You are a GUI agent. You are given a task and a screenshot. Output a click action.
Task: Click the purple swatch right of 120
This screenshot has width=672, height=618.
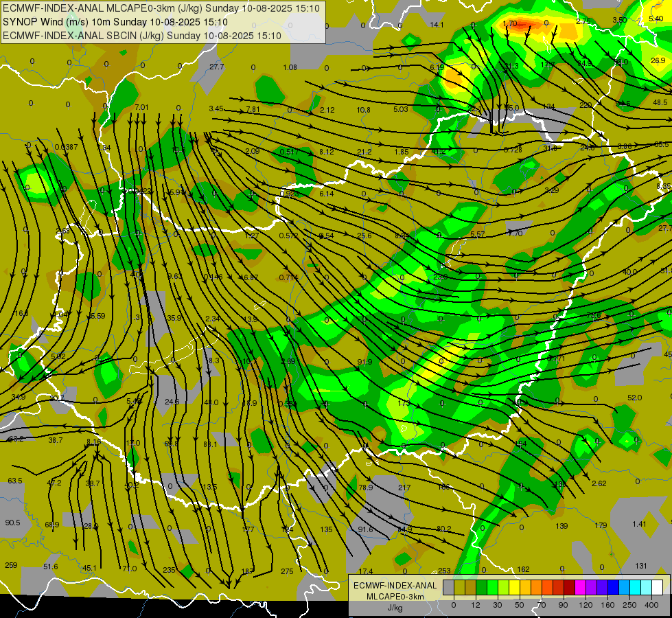click(x=592, y=587)
